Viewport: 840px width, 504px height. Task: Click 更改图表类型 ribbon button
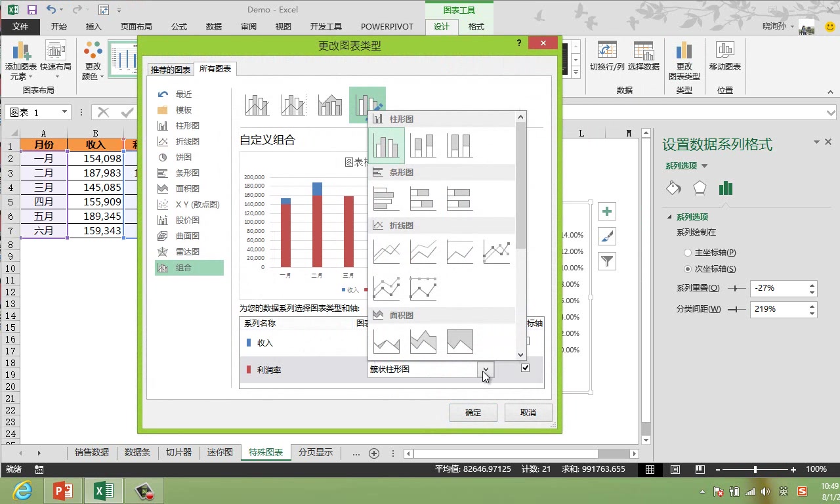pos(684,61)
